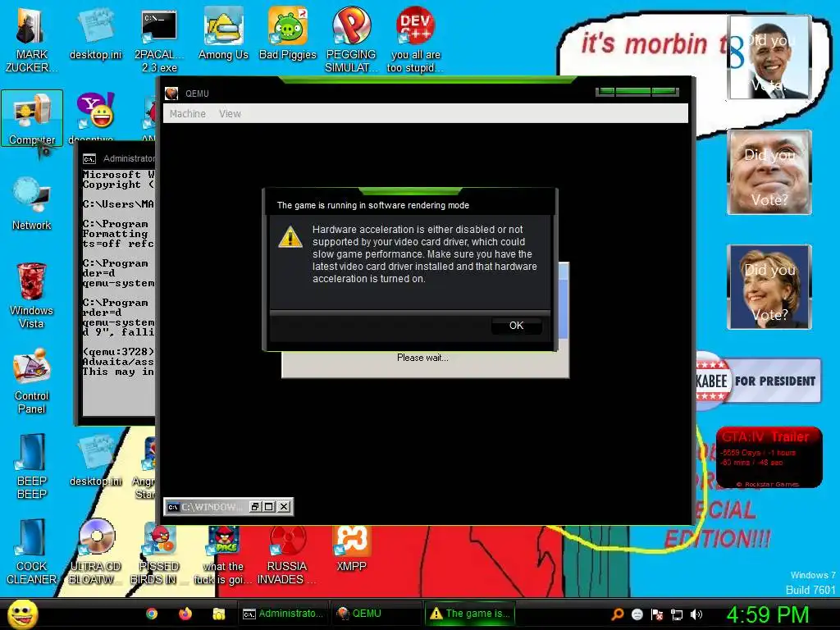Open the Windows Vista recycle bin icon
This screenshot has width=840, height=630.
[31, 295]
